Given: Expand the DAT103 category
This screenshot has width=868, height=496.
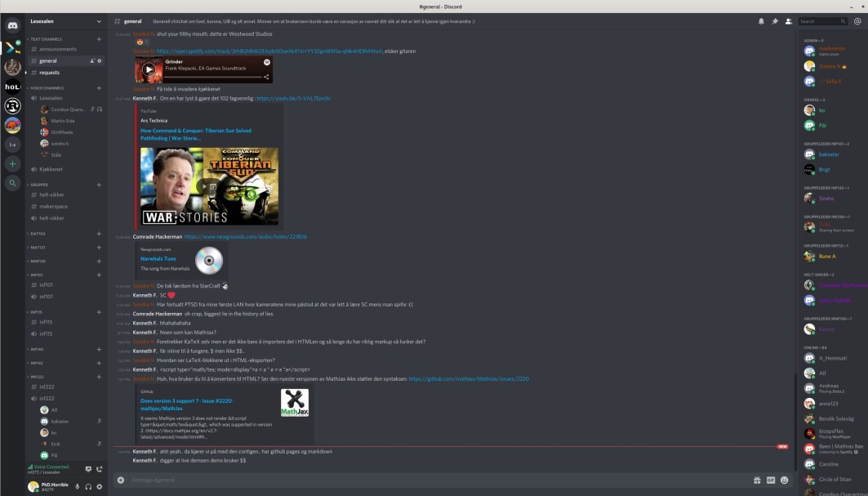Looking at the screenshot, I should click(x=38, y=234).
